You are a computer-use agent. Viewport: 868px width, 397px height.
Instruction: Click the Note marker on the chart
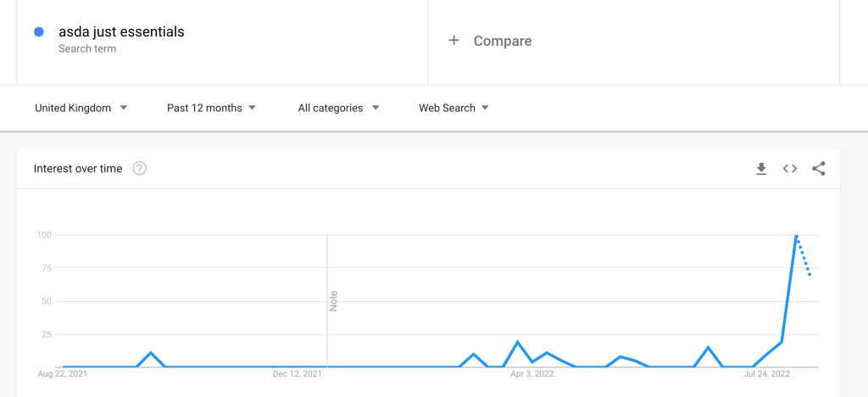point(333,301)
